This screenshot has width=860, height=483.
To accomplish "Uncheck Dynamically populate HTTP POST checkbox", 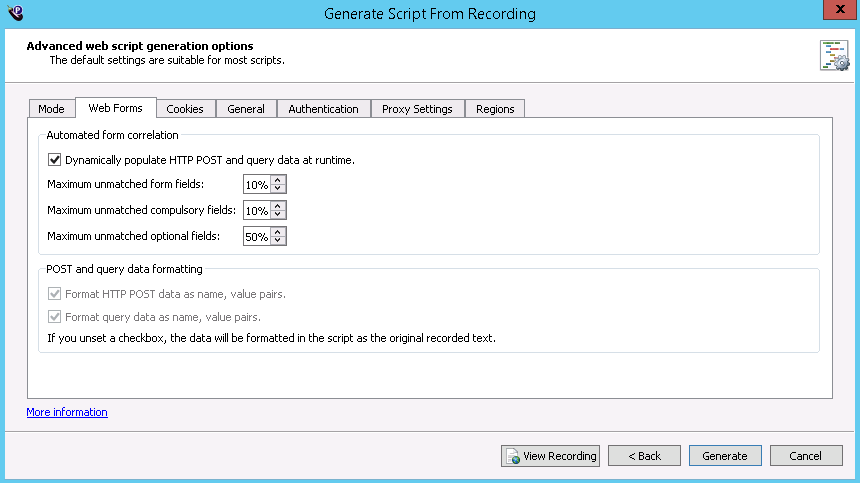I will click(55, 159).
